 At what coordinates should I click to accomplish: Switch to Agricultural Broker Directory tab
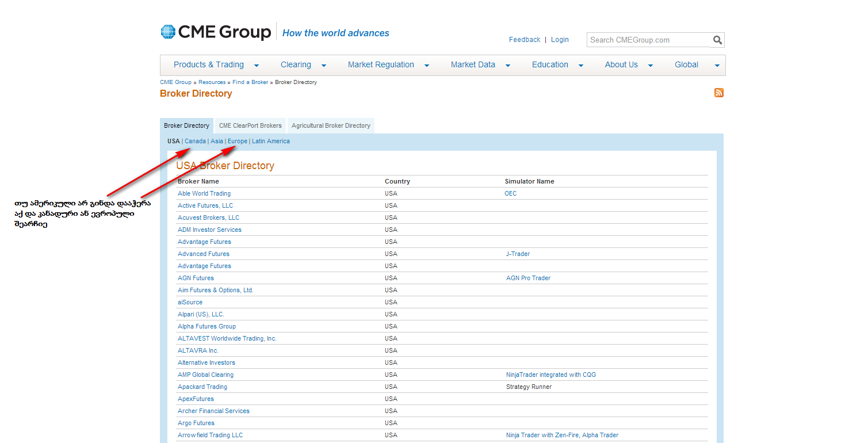pyautogui.click(x=331, y=125)
